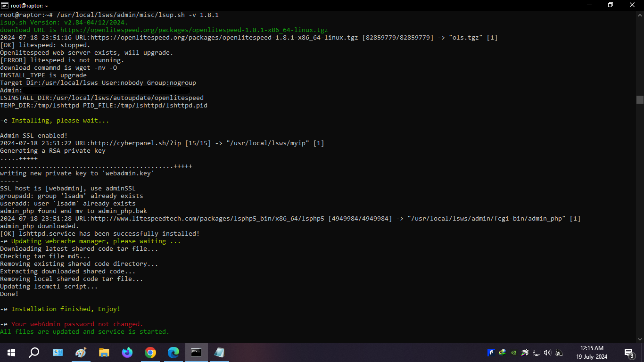Click 'Openlitespeed web server exists, will upgrade.'
Screen dimensions: 644x362
(x=87, y=53)
